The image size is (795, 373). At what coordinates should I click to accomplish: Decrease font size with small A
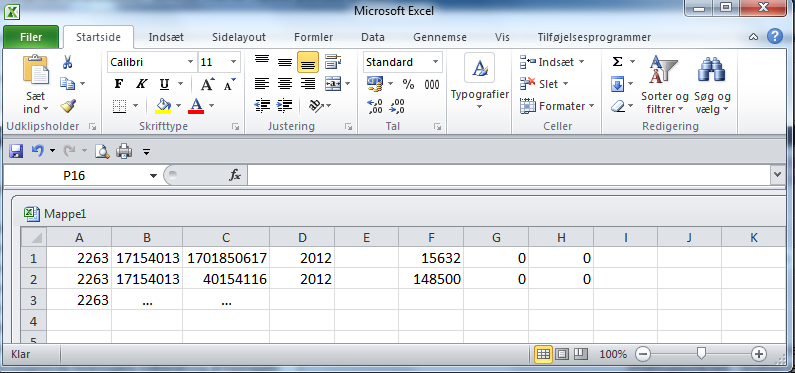point(230,84)
